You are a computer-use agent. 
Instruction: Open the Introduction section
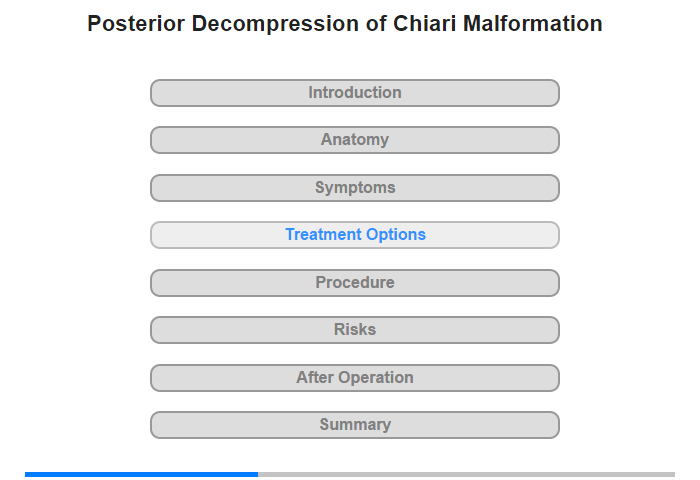coord(354,93)
